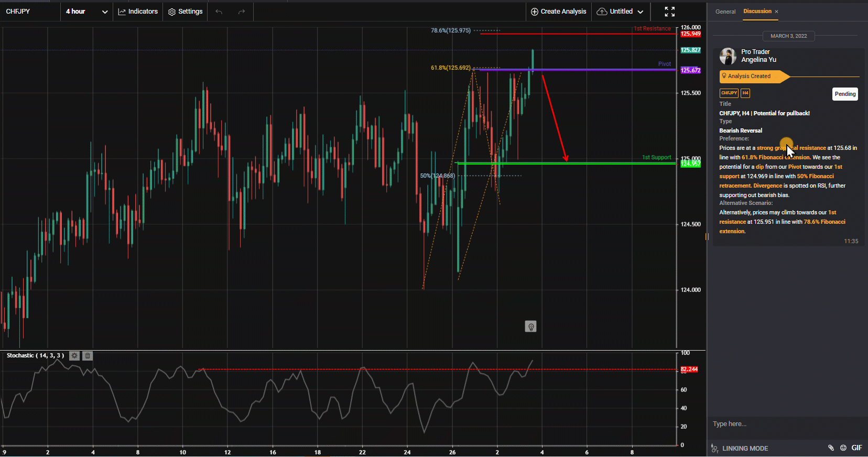
Task: Click the H4 timeframe tag
Action: [x=745, y=93]
